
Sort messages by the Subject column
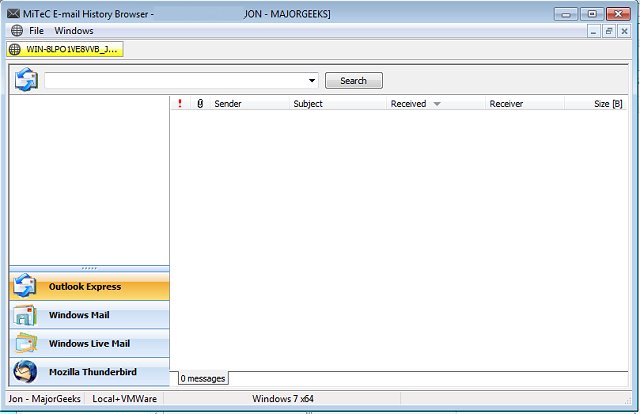click(338, 104)
